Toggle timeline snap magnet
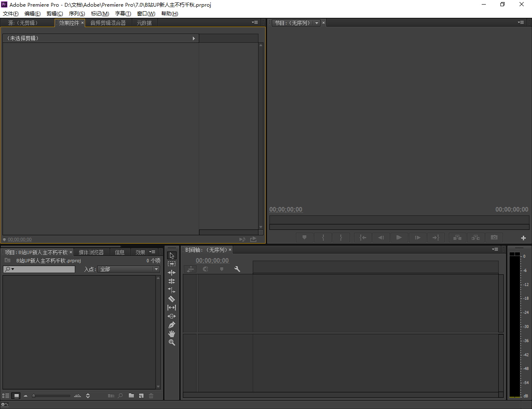The width and height of the screenshot is (532, 409). [x=205, y=269]
